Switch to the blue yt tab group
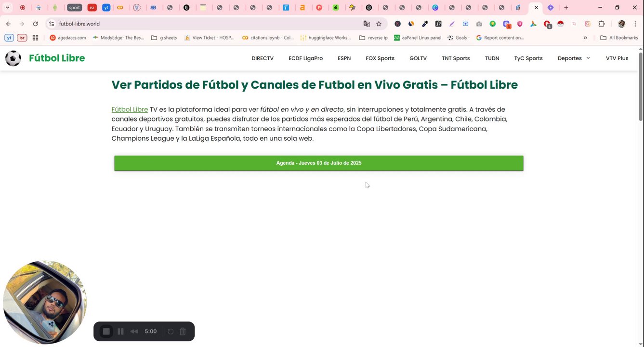 (106, 8)
